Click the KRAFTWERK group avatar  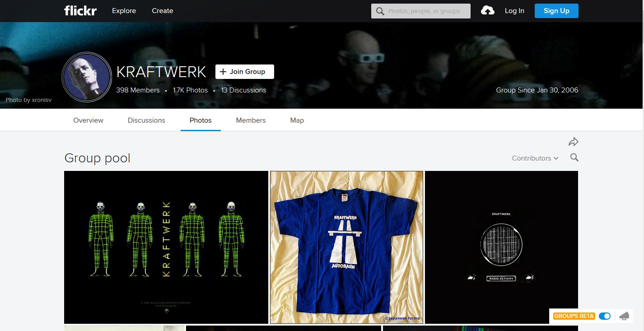point(87,77)
